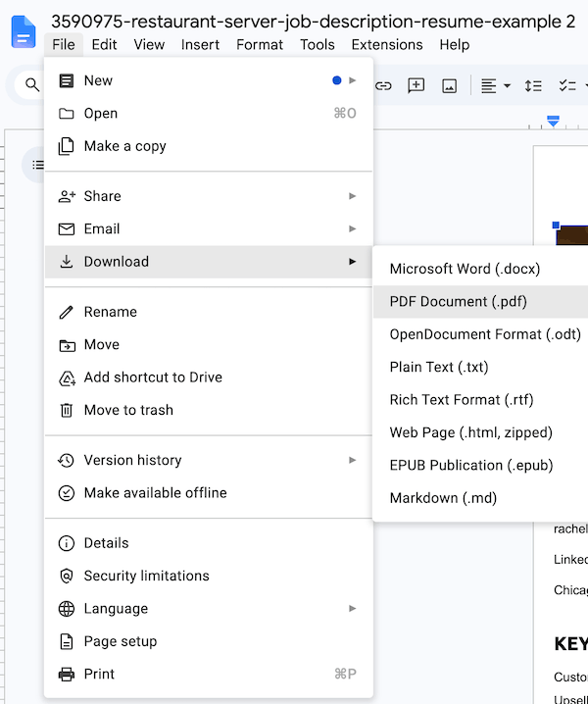Choose Print from the File menu
Image resolution: width=588 pixels, height=704 pixels.
pos(209,674)
